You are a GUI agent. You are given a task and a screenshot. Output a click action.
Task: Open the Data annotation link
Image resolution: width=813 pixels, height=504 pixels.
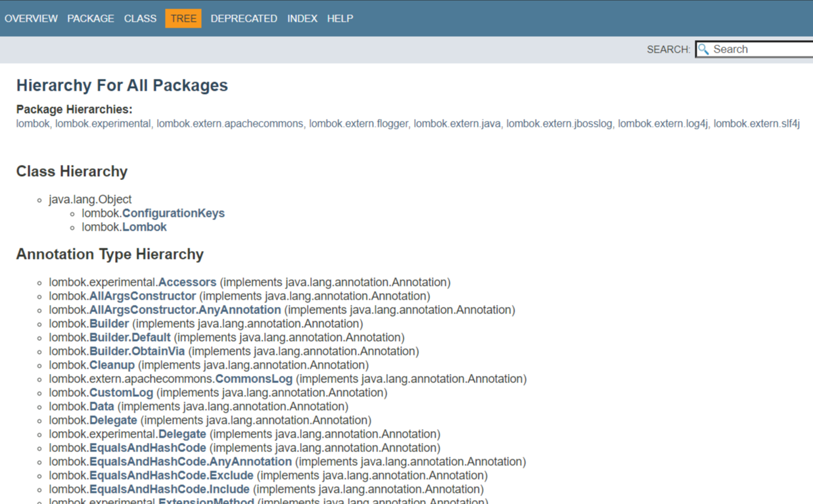[x=102, y=406]
